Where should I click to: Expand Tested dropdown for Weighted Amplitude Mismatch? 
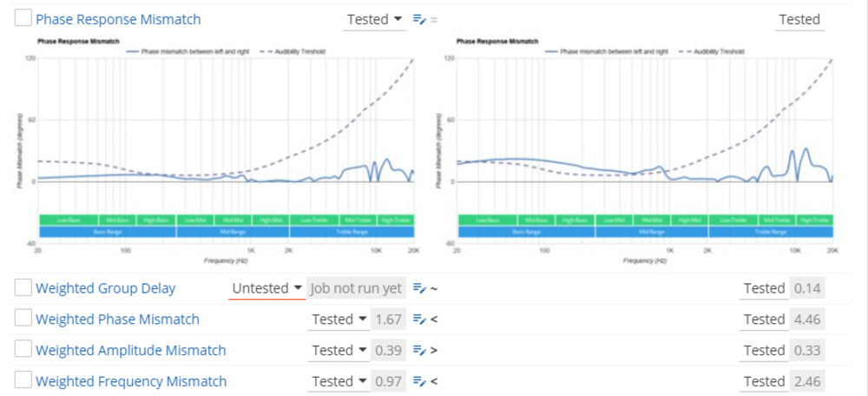tap(339, 351)
